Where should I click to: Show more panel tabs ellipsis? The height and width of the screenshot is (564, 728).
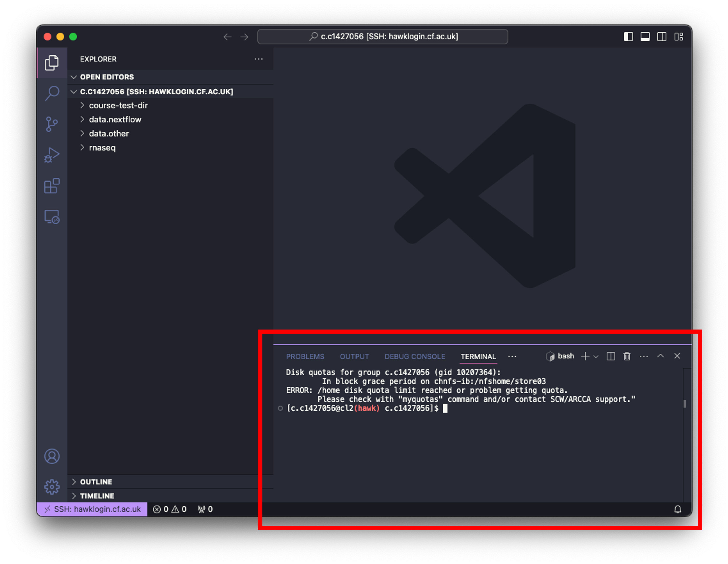[512, 356]
